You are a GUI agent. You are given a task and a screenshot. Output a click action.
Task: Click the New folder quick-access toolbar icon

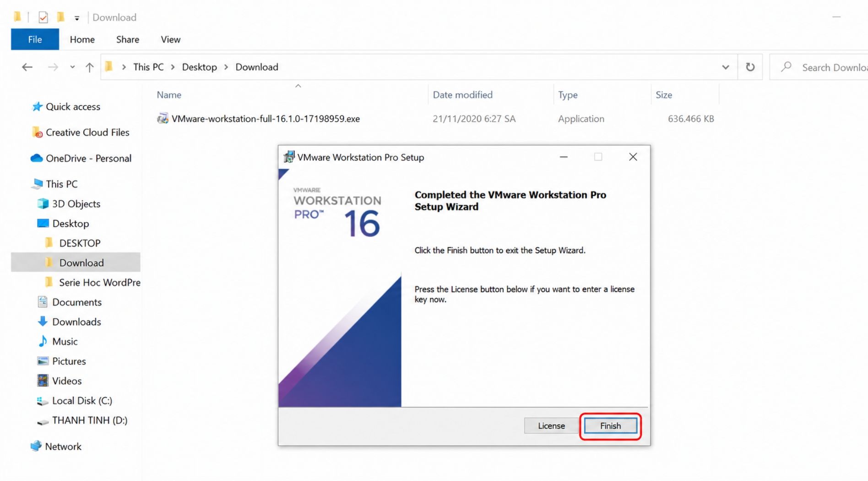[60, 17]
